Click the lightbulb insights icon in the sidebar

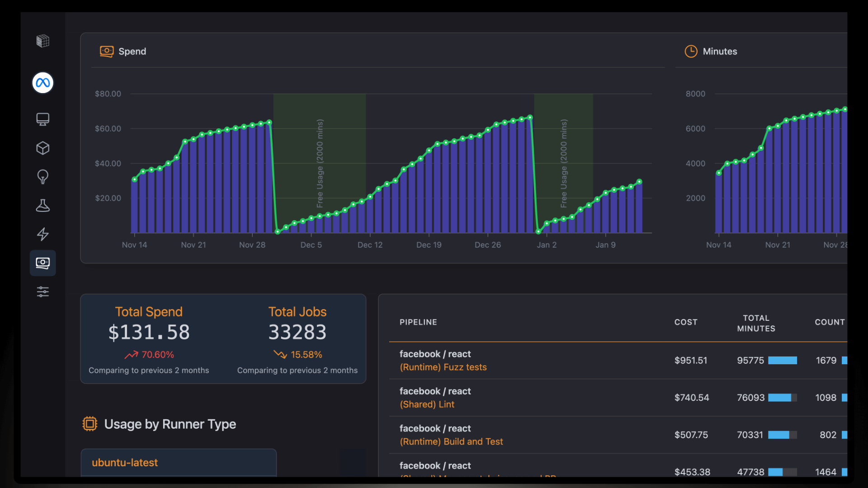tap(42, 177)
